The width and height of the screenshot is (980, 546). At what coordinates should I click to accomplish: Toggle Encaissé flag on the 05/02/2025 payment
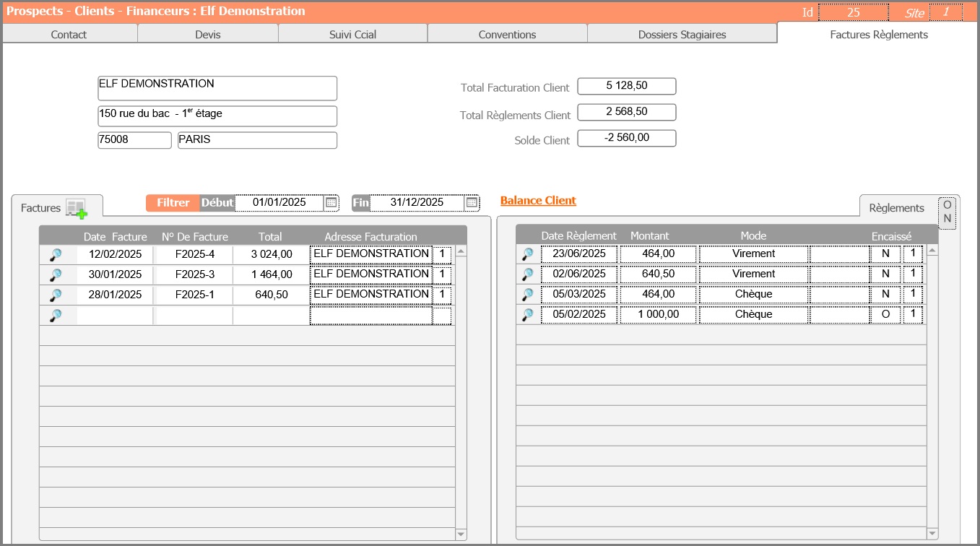(x=885, y=315)
